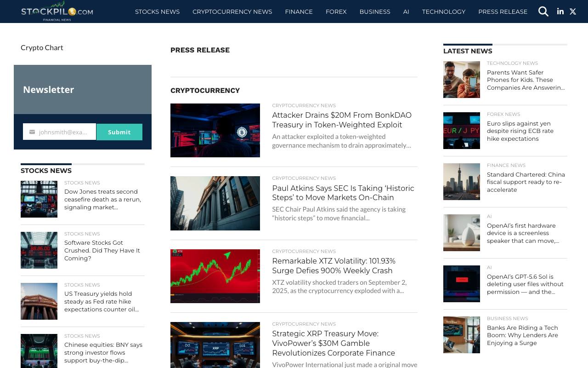Click the Business News category label
This screenshot has height=368, width=588.
click(507, 319)
